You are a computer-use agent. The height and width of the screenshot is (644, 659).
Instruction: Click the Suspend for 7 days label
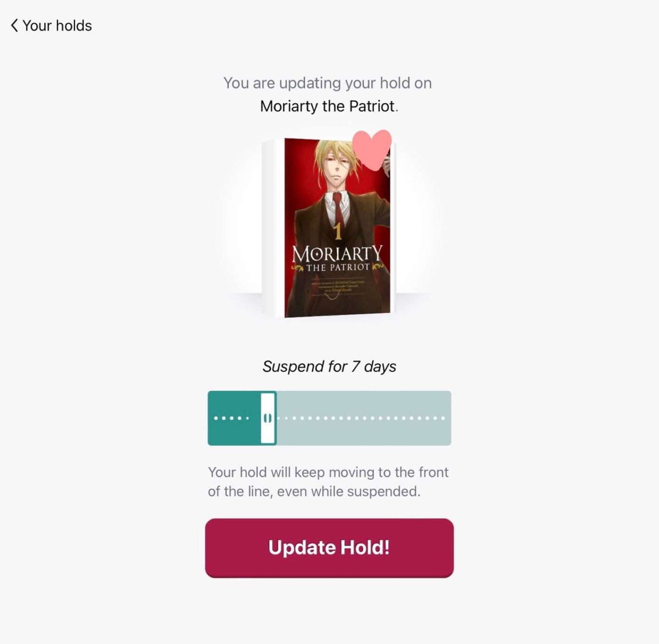pyautogui.click(x=329, y=366)
